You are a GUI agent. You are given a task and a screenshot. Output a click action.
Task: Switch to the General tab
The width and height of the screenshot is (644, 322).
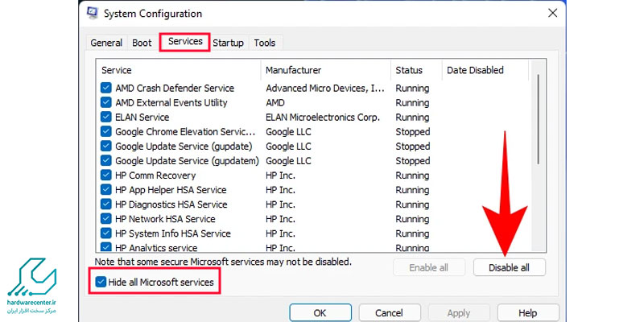point(106,43)
